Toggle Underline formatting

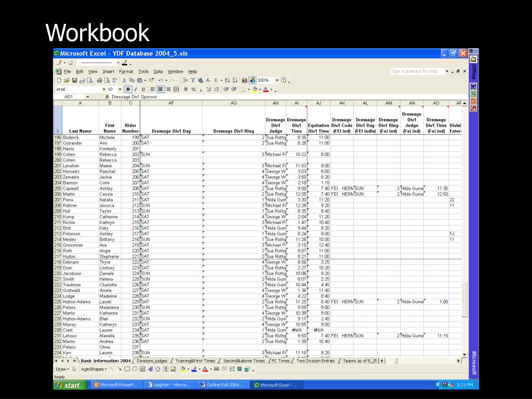(143, 89)
